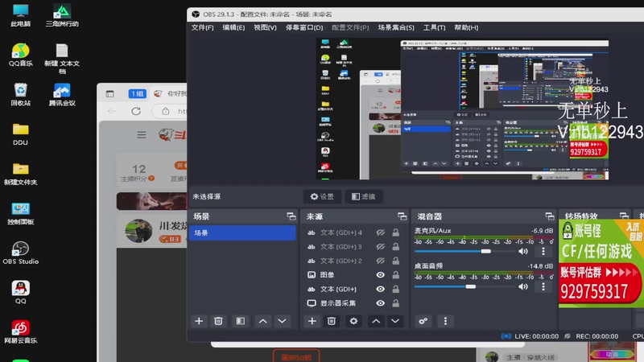Pop out the 转场特效 dock panel
This screenshot has height=362, width=644.
[624, 216]
